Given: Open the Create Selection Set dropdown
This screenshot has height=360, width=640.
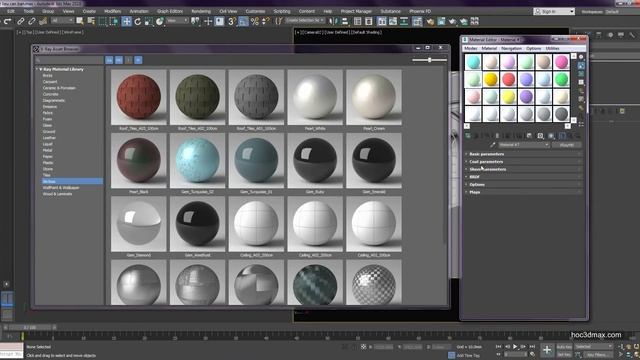Looking at the screenshot, I should pyautogui.click(x=305, y=21).
